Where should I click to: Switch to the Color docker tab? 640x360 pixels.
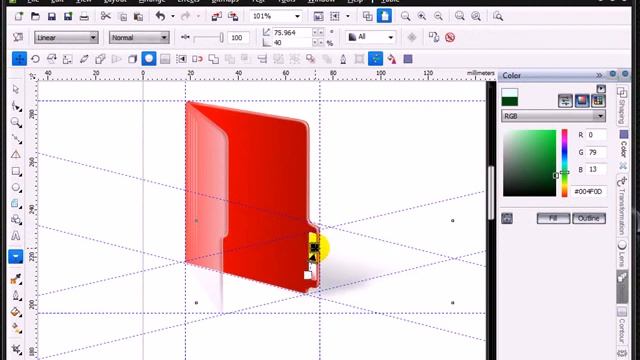click(x=623, y=149)
